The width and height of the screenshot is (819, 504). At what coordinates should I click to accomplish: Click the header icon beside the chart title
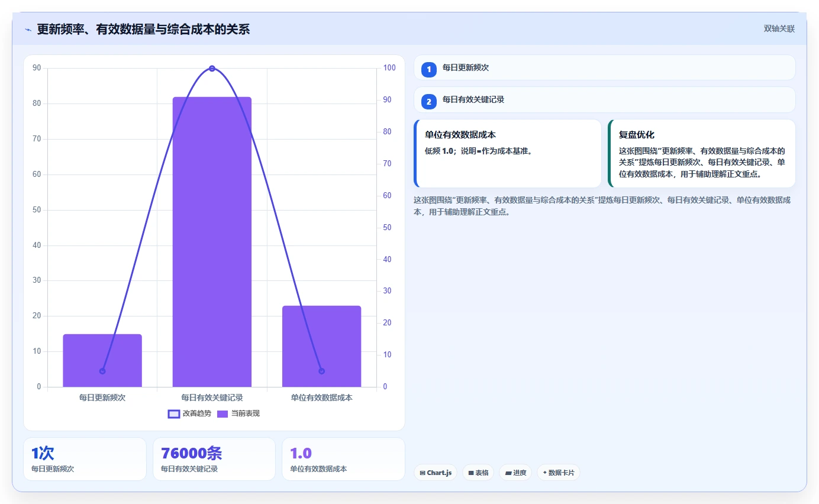[x=28, y=30]
